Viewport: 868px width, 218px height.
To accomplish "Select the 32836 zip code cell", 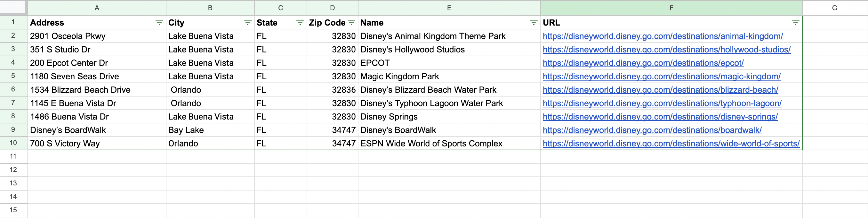I will tap(332, 90).
